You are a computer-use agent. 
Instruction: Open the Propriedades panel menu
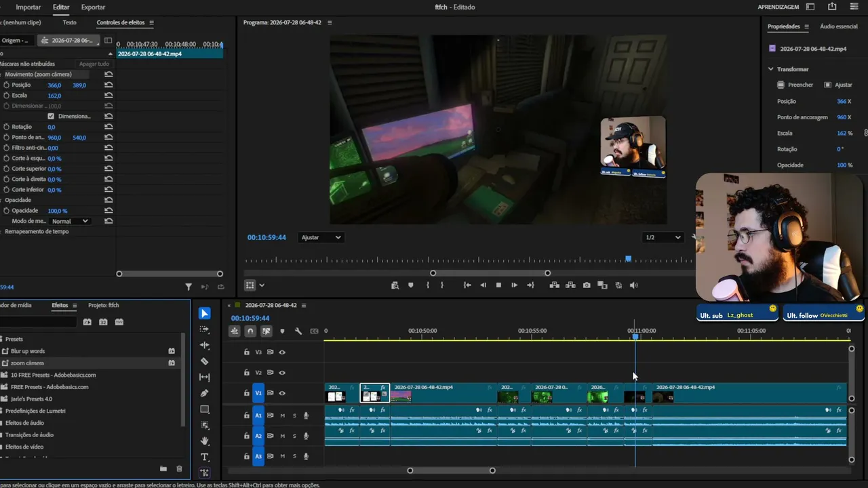click(x=806, y=26)
